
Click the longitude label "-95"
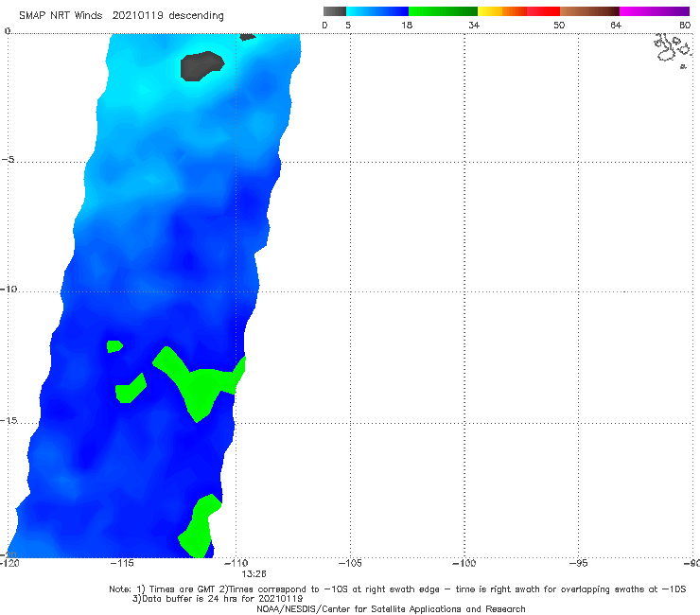[578, 563]
